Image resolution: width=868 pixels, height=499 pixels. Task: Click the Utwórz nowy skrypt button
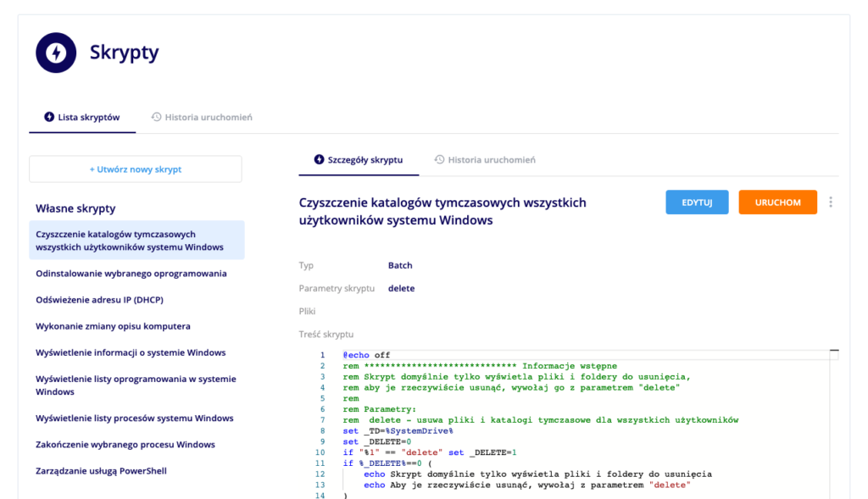(x=136, y=169)
